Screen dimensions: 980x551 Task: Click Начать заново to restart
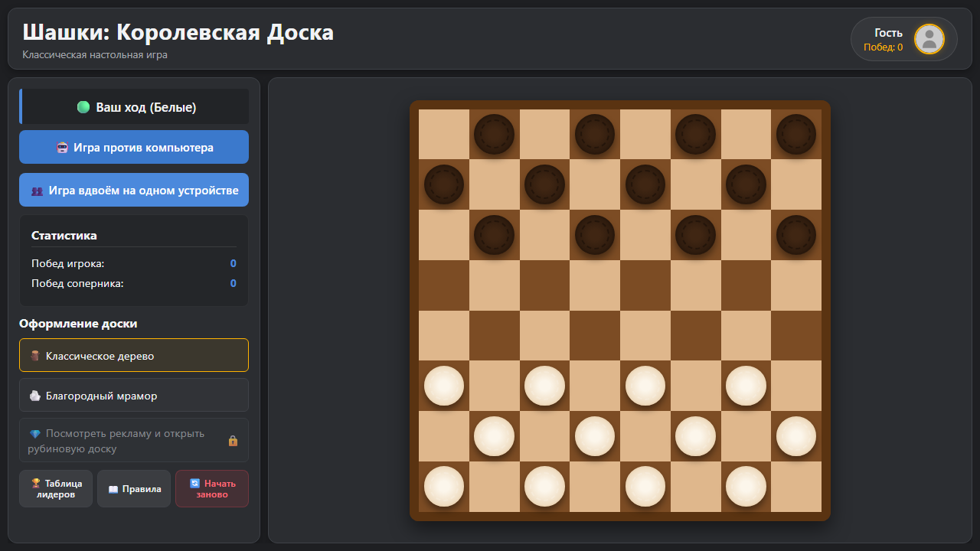[212, 488]
